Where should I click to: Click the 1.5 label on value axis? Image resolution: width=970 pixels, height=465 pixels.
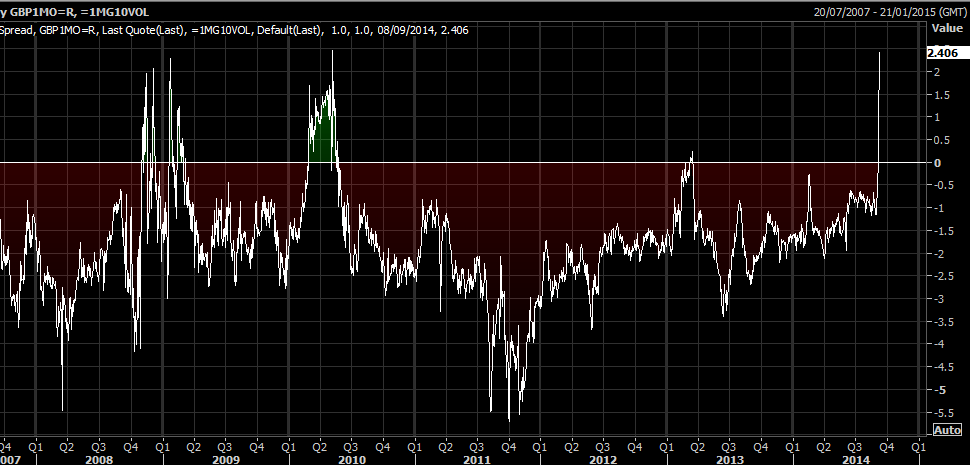click(942, 95)
